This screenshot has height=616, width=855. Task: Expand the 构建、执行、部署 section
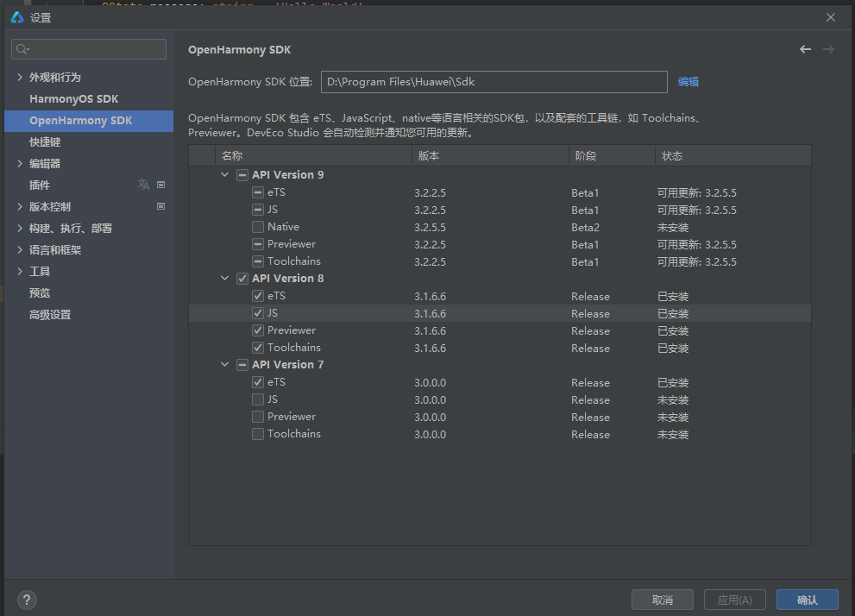point(20,228)
